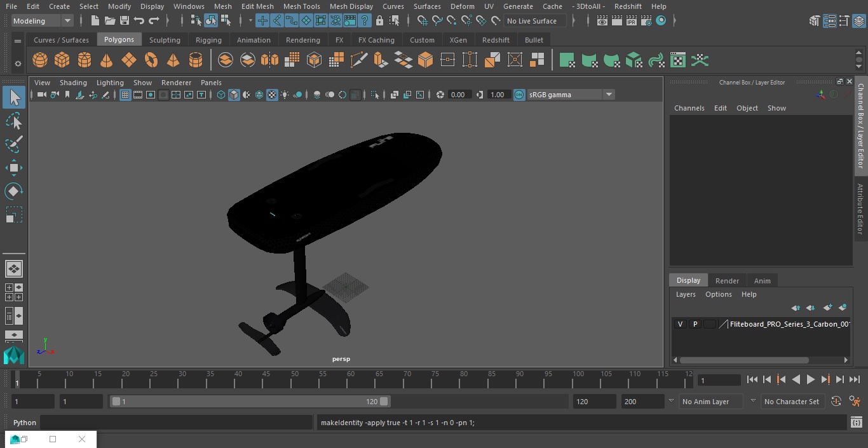Create a polygon cylinder from the shelf
868x448 pixels.
85,60
